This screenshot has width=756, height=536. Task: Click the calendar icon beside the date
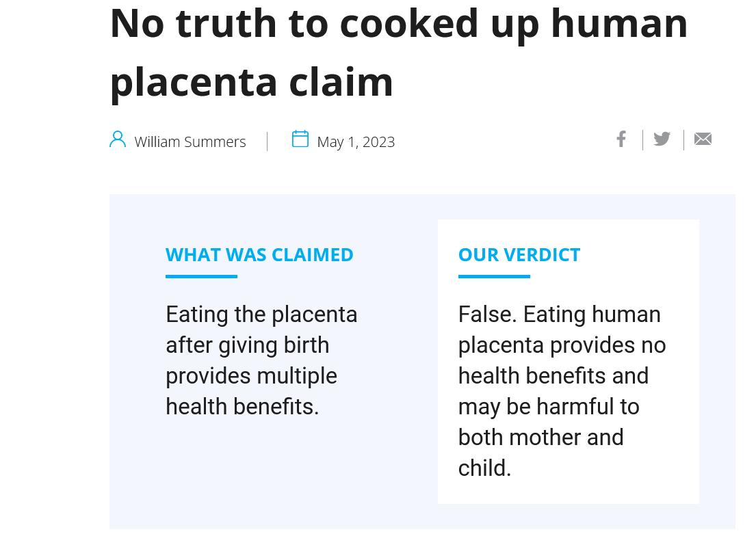click(300, 139)
